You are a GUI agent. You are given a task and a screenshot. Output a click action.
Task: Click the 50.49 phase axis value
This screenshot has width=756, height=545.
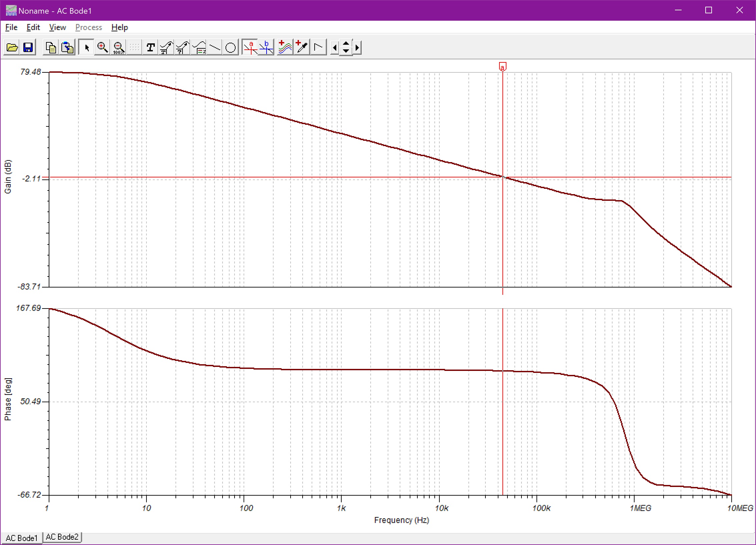30,401
